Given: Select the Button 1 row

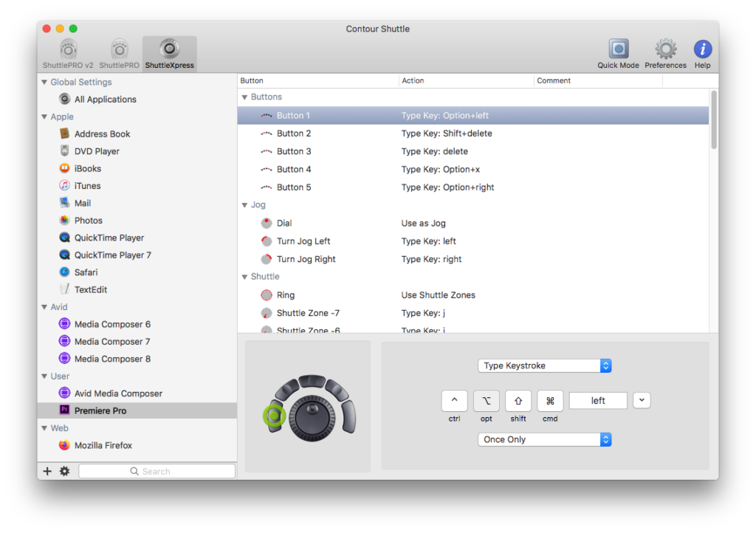Looking at the screenshot, I should point(473,116).
